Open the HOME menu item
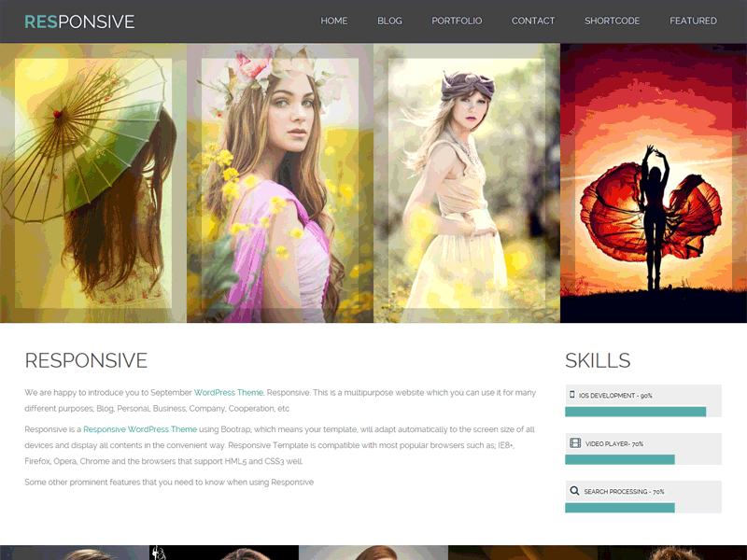The image size is (747, 560). pyautogui.click(x=334, y=20)
